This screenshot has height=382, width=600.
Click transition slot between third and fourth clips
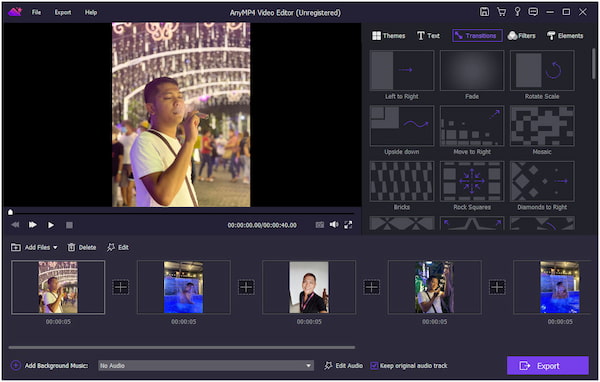(x=372, y=287)
